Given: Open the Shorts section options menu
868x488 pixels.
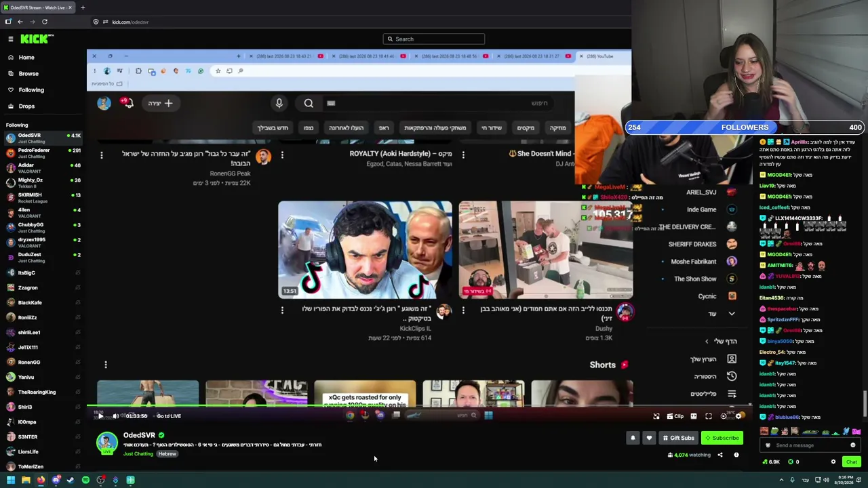Looking at the screenshot, I should pos(106,365).
